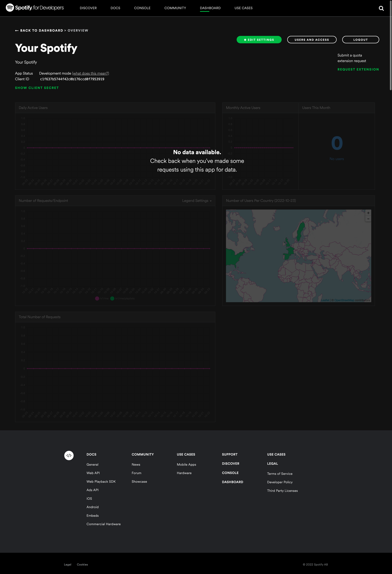Click the page vertical scrollbar
This screenshot has width=392, height=574.
point(390,45)
